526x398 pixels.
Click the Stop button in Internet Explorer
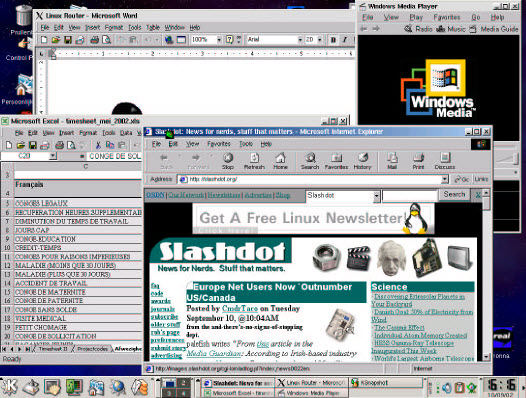click(x=228, y=161)
